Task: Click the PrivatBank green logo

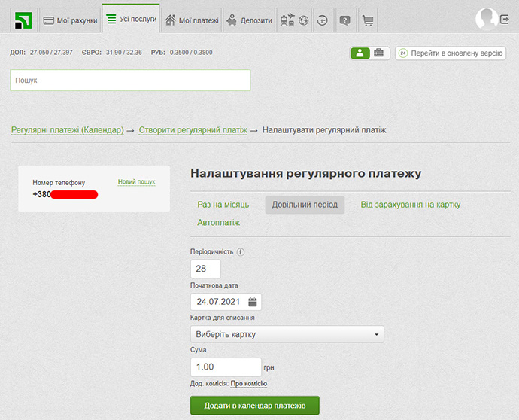Action: pos(24,20)
